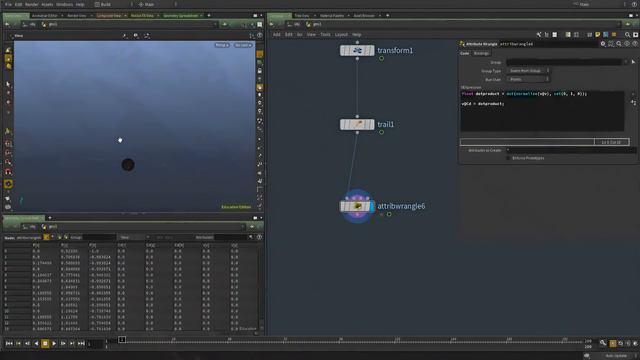The height and width of the screenshot is (360, 640).
Task: Switch to the Geometry Spreadsheet tab
Action: click(180, 16)
